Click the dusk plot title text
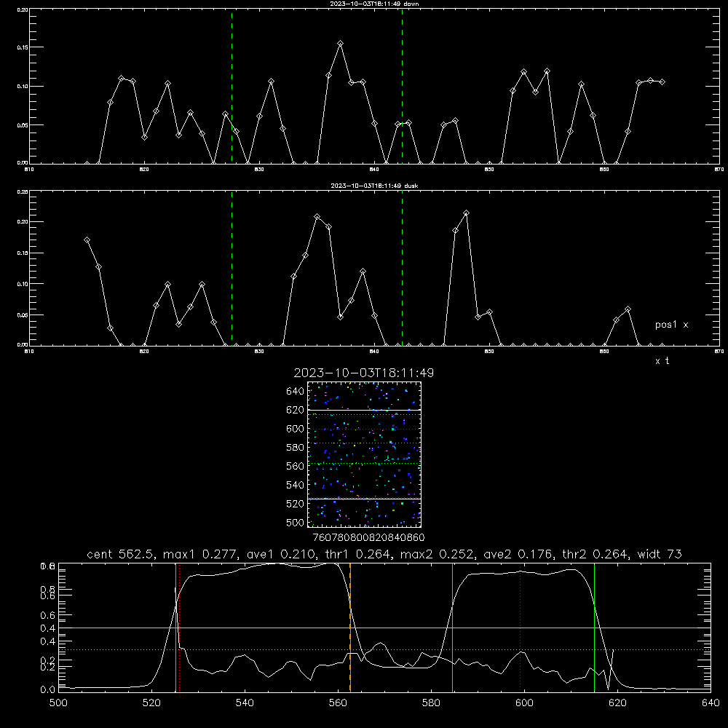The image size is (728, 728). pos(374,186)
